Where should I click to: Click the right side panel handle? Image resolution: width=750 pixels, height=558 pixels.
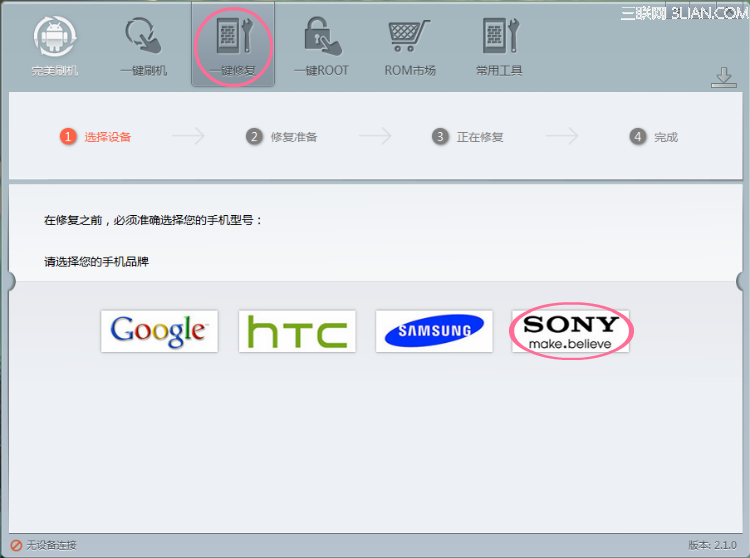(740, 282)
